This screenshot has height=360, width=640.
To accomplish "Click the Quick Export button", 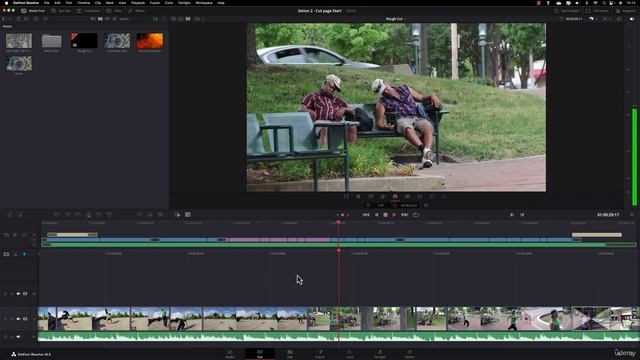I will click(x=567, y=11).
